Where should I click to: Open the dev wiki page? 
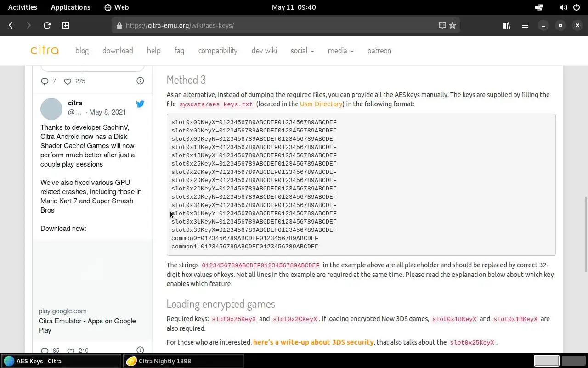point(264,51)
